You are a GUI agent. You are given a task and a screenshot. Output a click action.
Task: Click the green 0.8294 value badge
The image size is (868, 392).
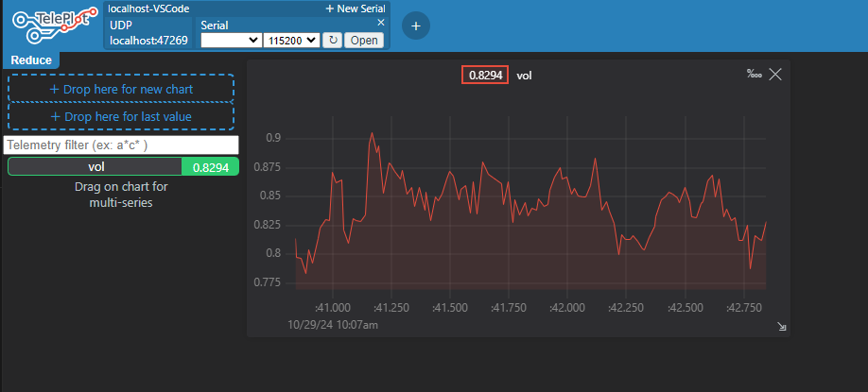click(x=210, y=167)
